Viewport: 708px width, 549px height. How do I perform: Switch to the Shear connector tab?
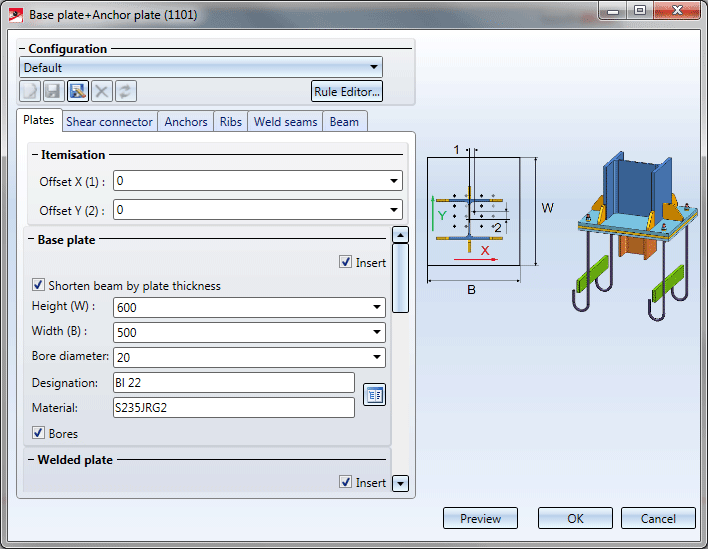(109, 122)
